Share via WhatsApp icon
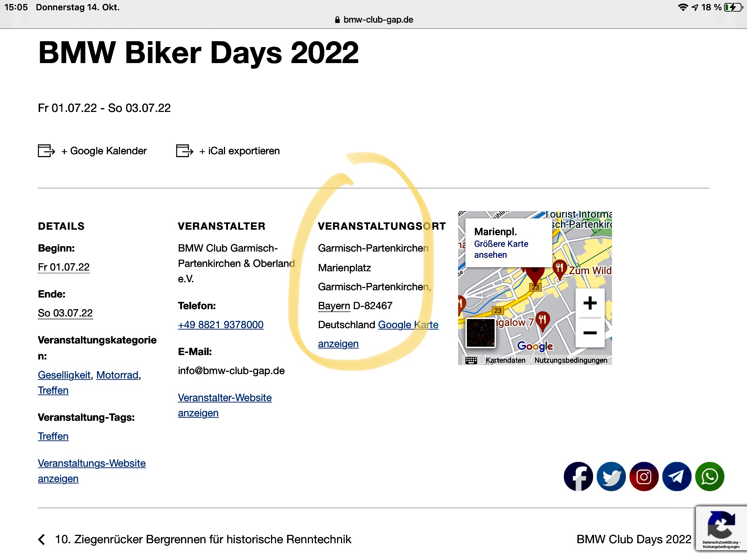Image resolution: width=747 pixels, height=560 pixels. coord(709,477)
